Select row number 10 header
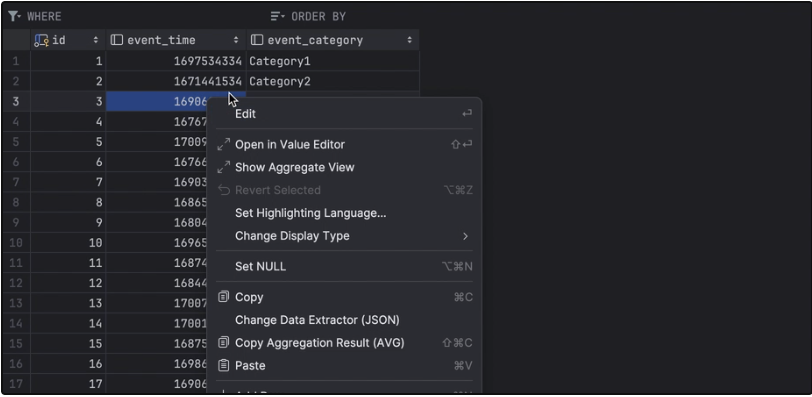Image resolution: width=812 pixels, height=397 pixels. [16, 243]
